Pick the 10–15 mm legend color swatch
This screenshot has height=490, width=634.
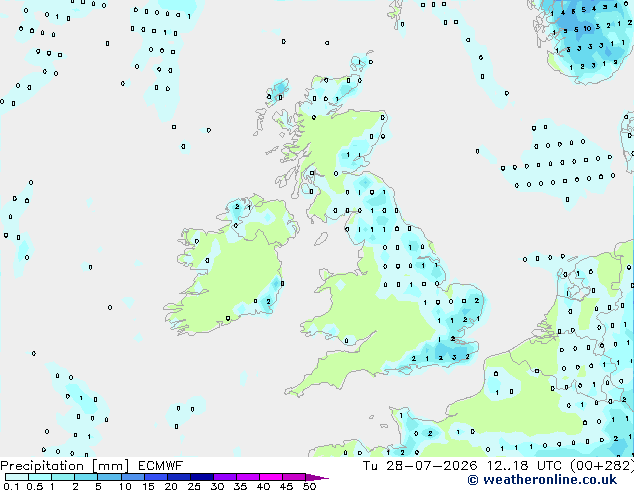click(133, 477)
